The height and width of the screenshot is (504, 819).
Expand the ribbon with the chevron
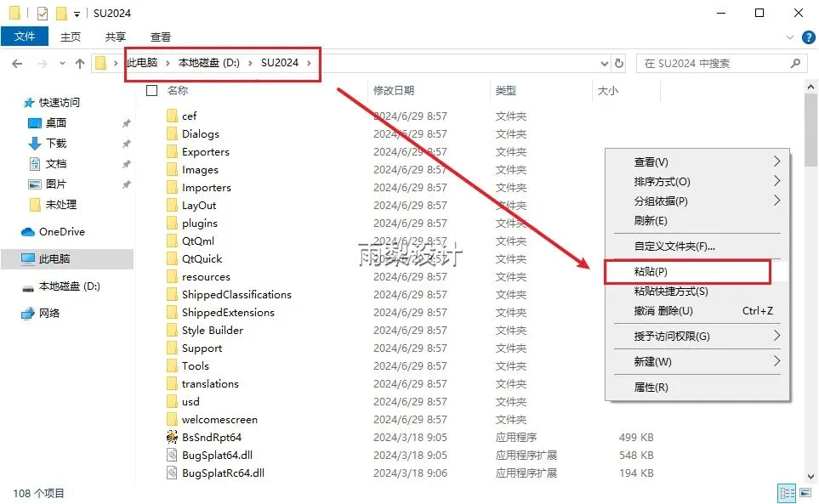pos(790,37)
